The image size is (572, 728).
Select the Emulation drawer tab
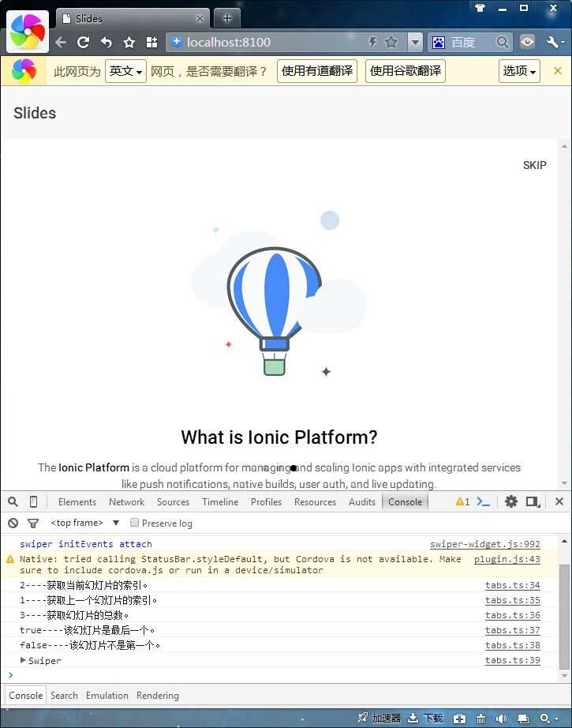coord(107,696)
